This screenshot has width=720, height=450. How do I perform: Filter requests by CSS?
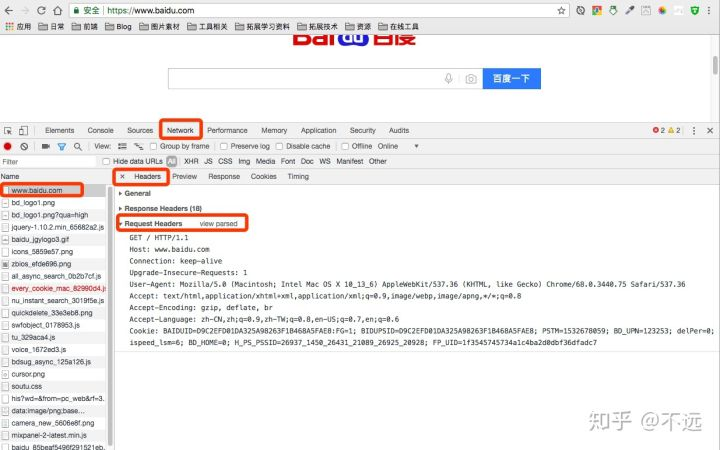225,162
